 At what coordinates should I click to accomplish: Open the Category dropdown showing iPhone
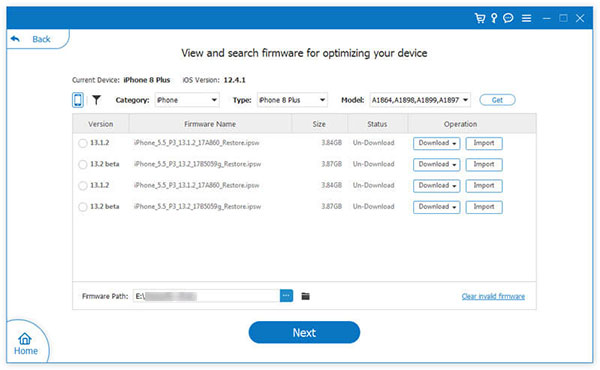187,100
